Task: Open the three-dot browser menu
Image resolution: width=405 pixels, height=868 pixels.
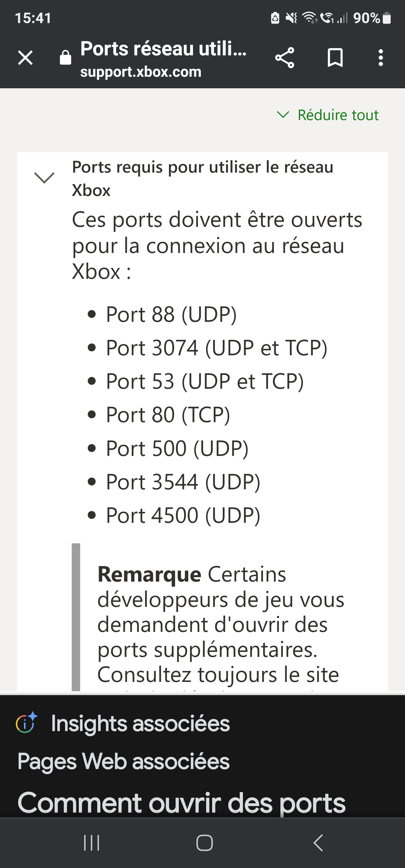Action: pyautogui.click(x=380, y=58)
